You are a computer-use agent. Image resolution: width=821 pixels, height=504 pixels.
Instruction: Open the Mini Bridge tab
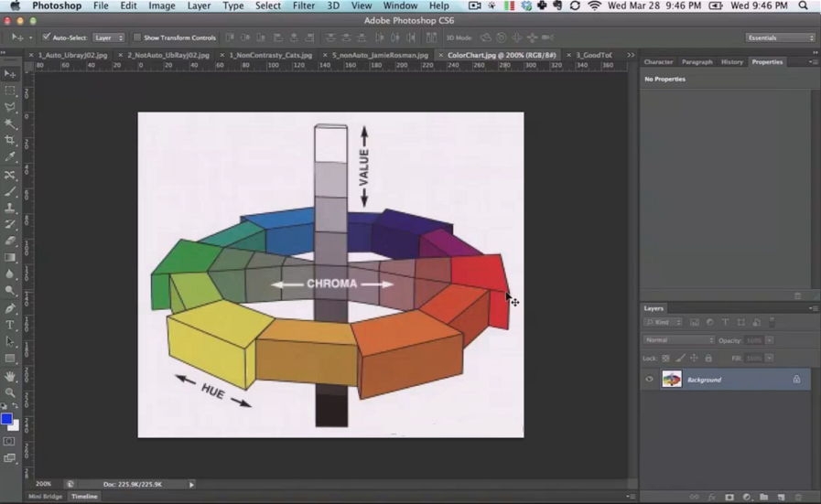(x=45, y=496)
